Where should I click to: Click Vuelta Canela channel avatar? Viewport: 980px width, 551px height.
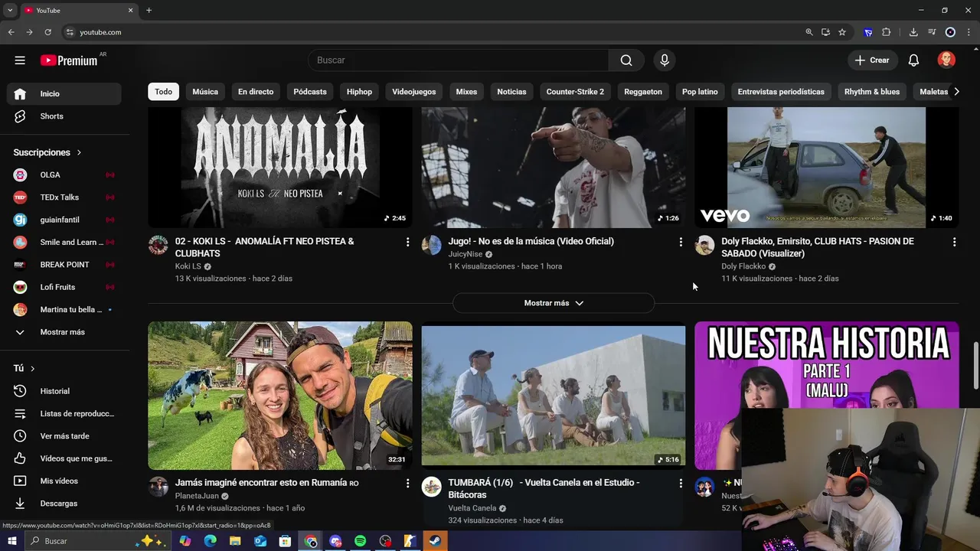click(x=432, y=487)
